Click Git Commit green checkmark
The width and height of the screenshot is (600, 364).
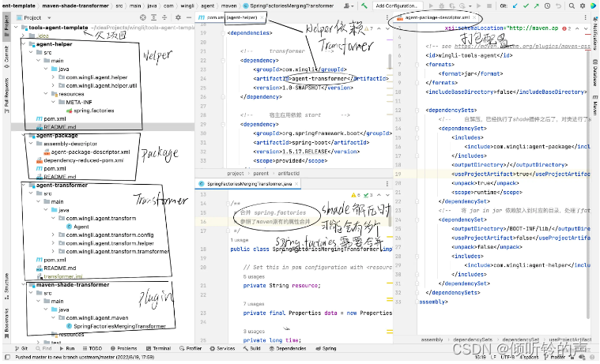click(x=526, y=6)
